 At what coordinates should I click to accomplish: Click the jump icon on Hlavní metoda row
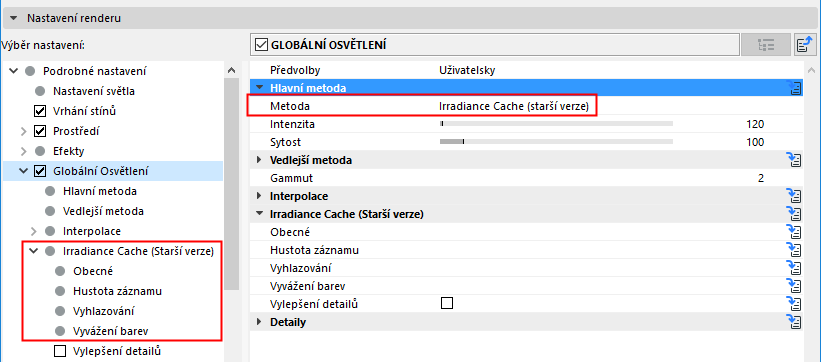794,88
